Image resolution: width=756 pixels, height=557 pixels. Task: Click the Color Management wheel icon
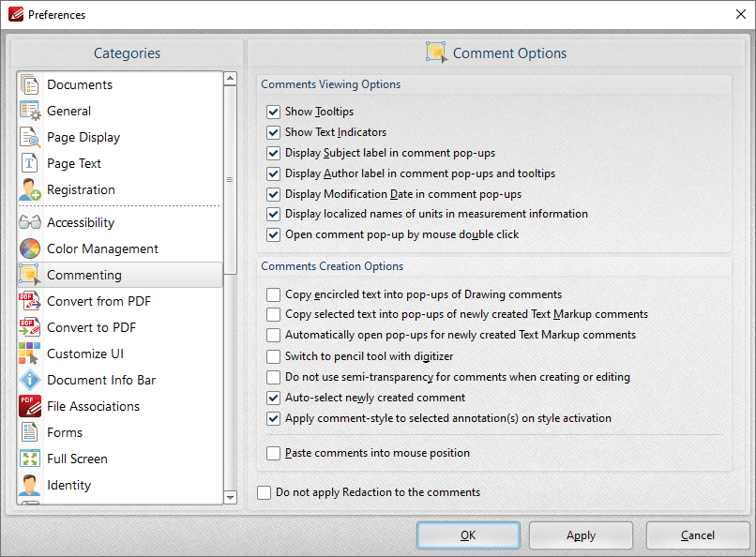(x=29, y=248)
